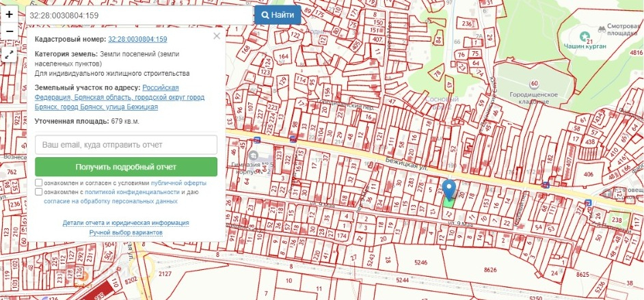
Task: Select parcel 4816 at the right edge
Action: click(636, 53)
